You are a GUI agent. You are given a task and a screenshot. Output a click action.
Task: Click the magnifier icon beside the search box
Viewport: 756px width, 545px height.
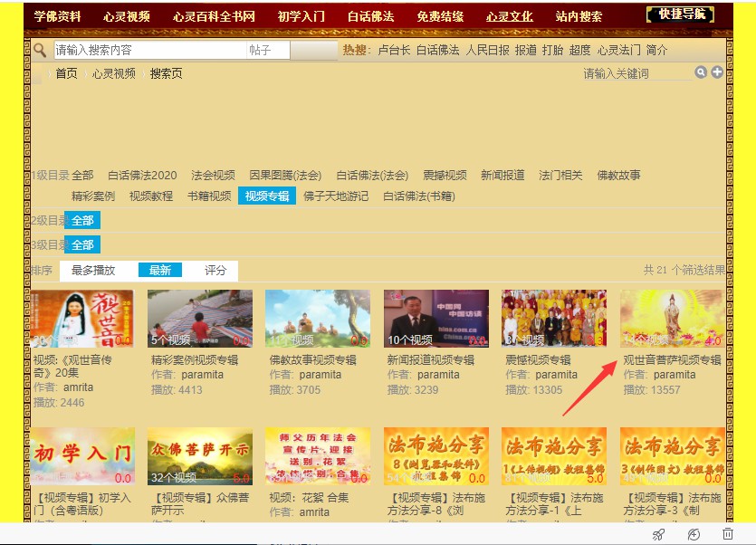coord(40,50)
